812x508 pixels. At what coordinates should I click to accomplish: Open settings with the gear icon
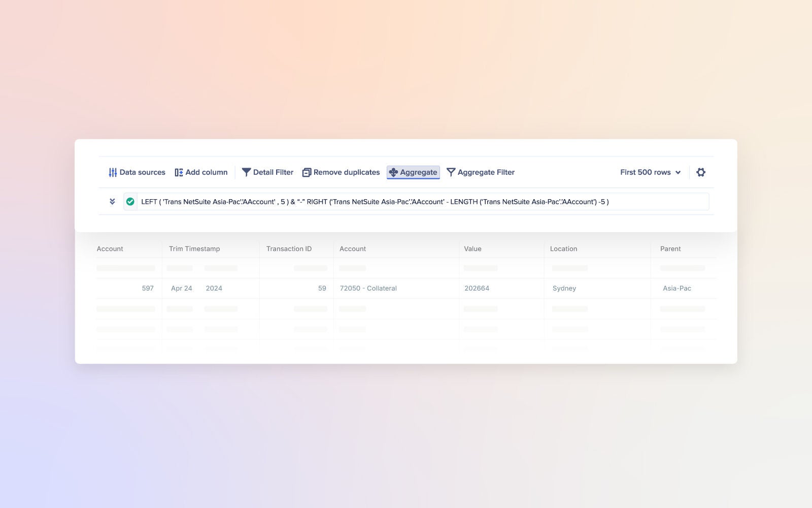701,172
